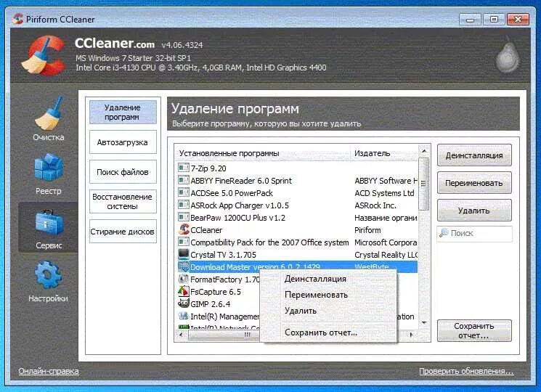
Task: Open the Удаление программ tab
Action: click(x=123, y=112)
